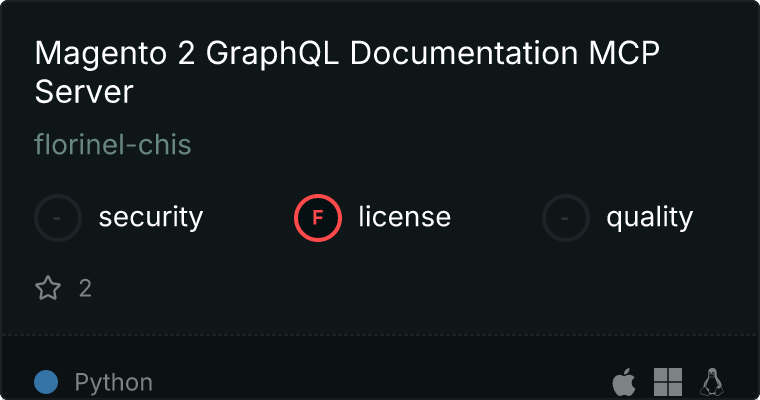
Task: Click the word Server in the title
Action: 84,92
